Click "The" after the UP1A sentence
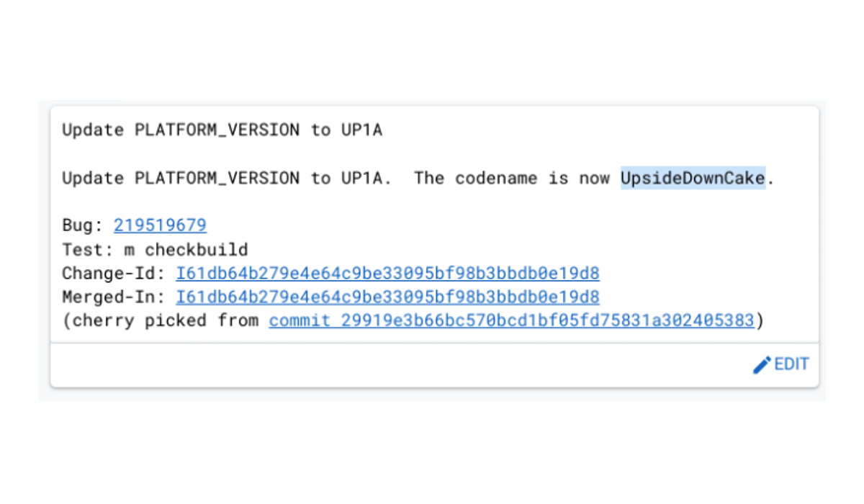Viewport: 864px width, 504px height. [429, 179]
